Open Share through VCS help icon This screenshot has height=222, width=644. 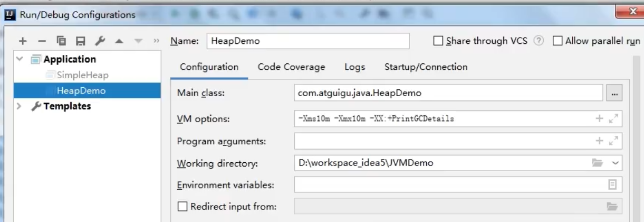(x=539, y=41)
